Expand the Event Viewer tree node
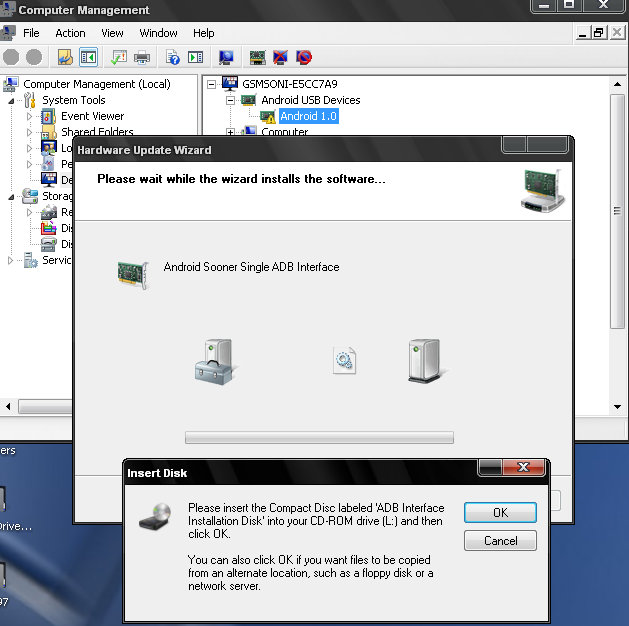This screenshot has width=629, height=626. pyautogui.click(x=30, y=116)
